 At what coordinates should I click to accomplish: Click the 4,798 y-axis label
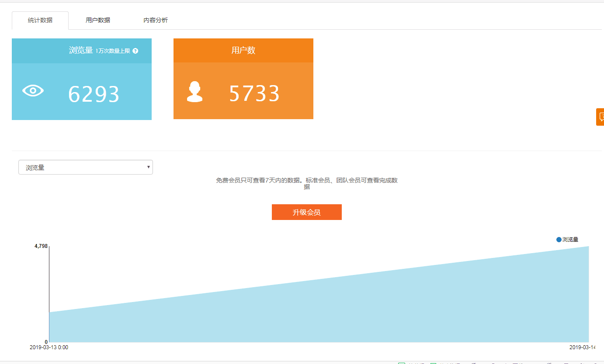tap(41, 246)
